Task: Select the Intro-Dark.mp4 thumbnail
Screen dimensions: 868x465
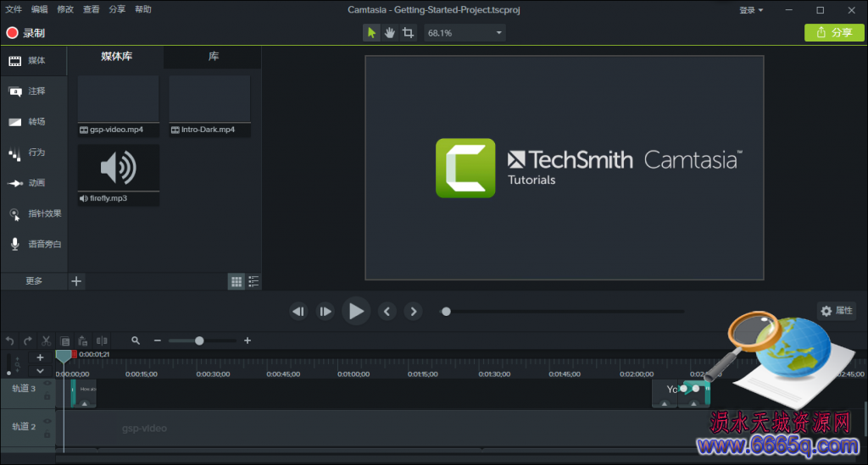Action: click(x=210, y=106)
